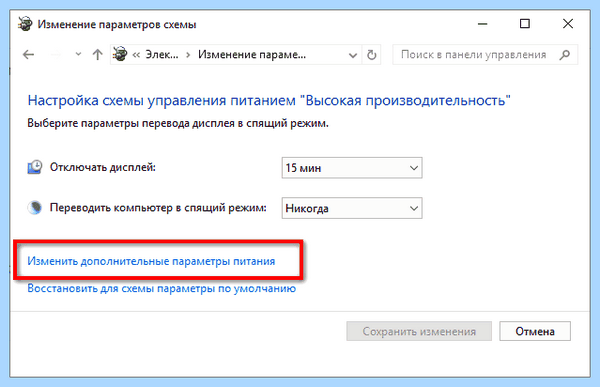This screenshot has width=600, height=387.
Task: Click the display monitor icon beside "Отключать дисплей"
Action: coord(35,167)
